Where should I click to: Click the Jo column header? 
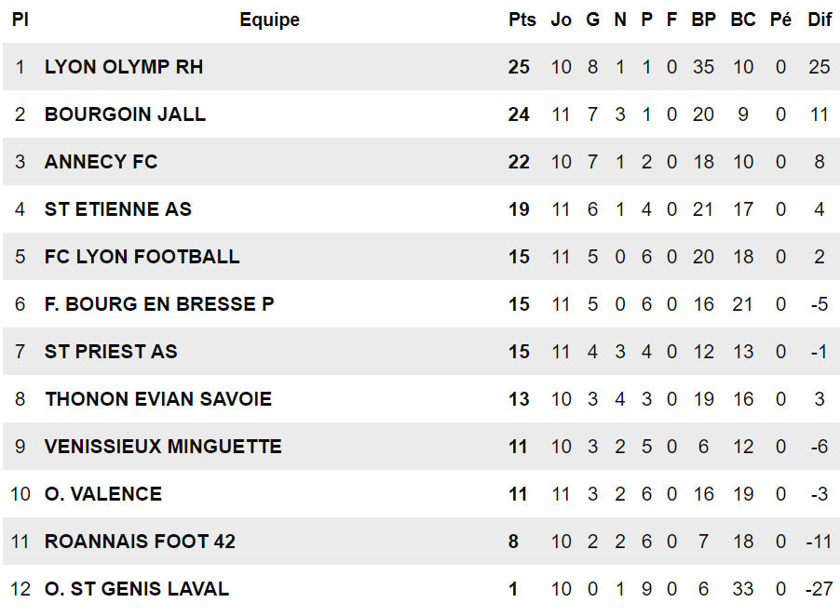[561, 20]
